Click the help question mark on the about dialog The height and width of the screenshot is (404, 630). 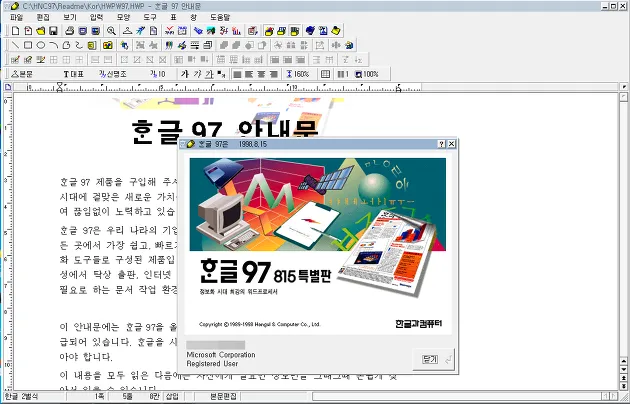pyautogui.click(x=442, y=144)
